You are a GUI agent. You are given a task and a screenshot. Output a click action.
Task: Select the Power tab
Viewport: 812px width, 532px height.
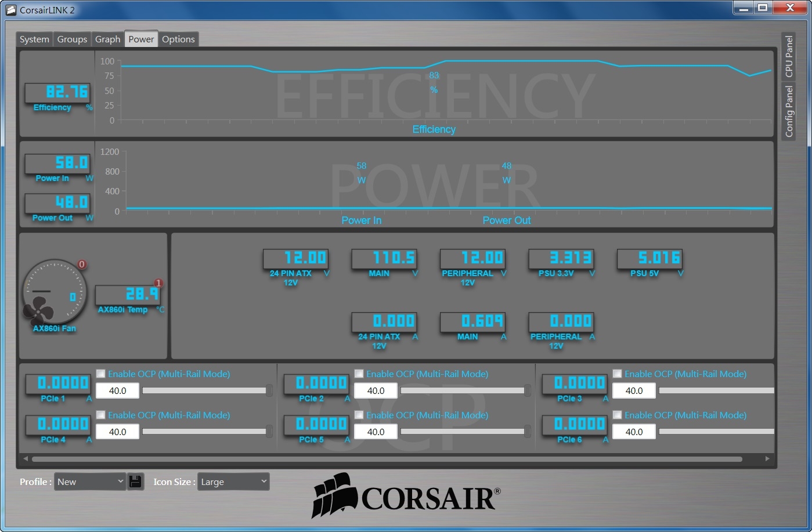click(x=141, y=39)
